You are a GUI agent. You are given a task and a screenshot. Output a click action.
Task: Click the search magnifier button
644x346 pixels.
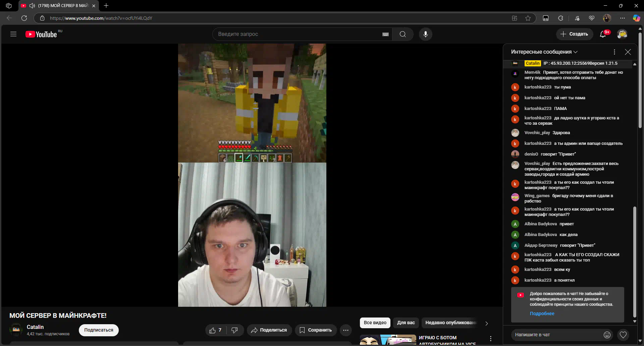pyautogui.click(x=403, y=34)
